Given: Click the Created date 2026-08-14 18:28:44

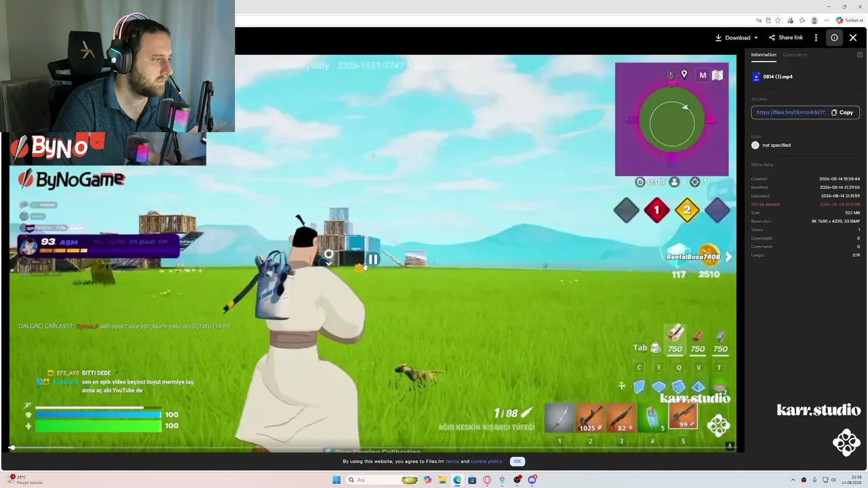Looking at the screenshot, I should pyautogui.click(x=840, y=179).
